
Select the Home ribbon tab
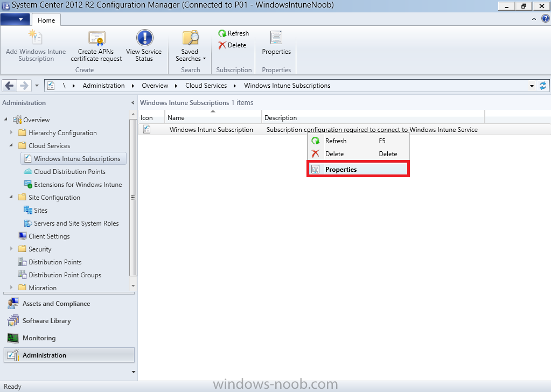click(x=46, y=20)
